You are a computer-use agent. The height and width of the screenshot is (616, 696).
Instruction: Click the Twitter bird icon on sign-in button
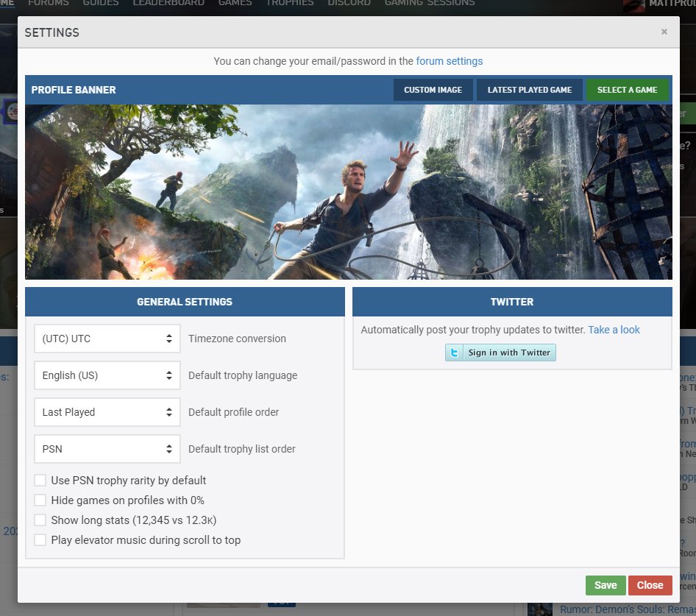454,353
